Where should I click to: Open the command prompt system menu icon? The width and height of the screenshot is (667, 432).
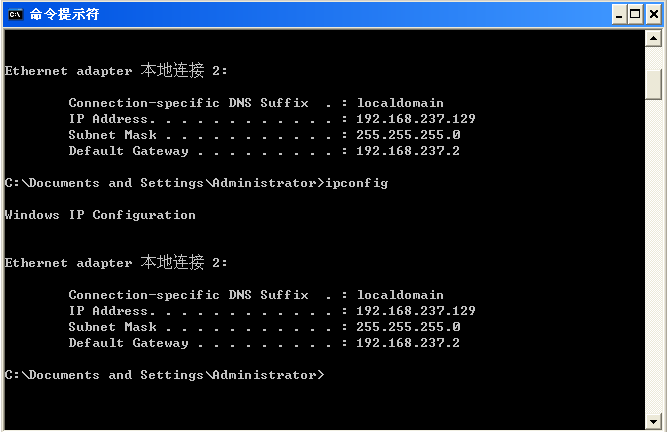[15, 14]
